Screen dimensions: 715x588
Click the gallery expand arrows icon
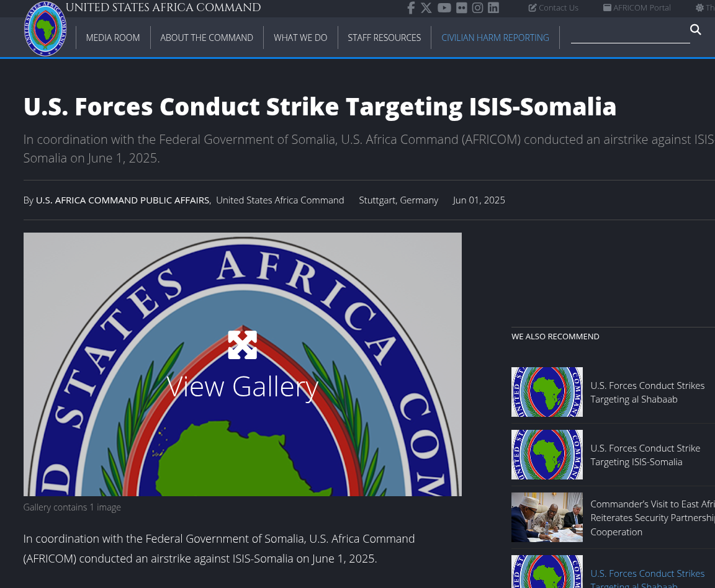[x=243, y=345]
